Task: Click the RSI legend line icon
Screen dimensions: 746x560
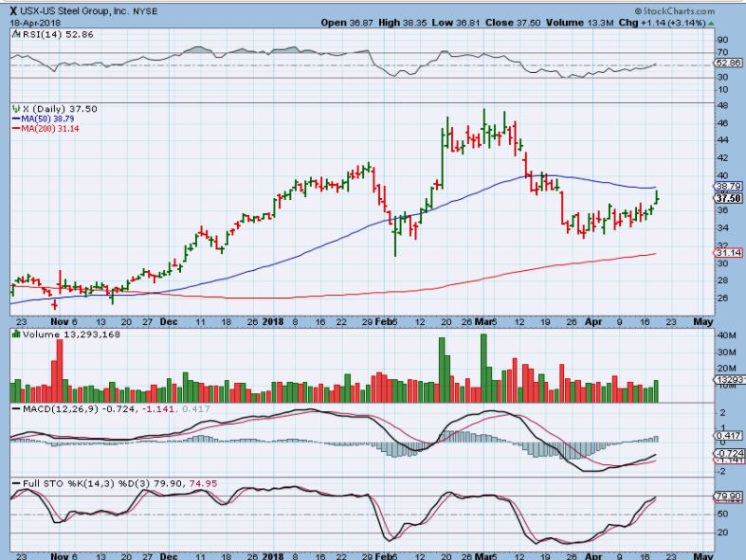Action: 16,34
